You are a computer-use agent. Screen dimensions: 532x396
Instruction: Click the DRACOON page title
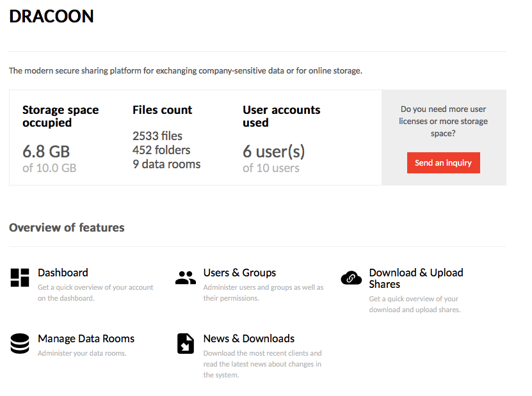click(x=51, y=16)
